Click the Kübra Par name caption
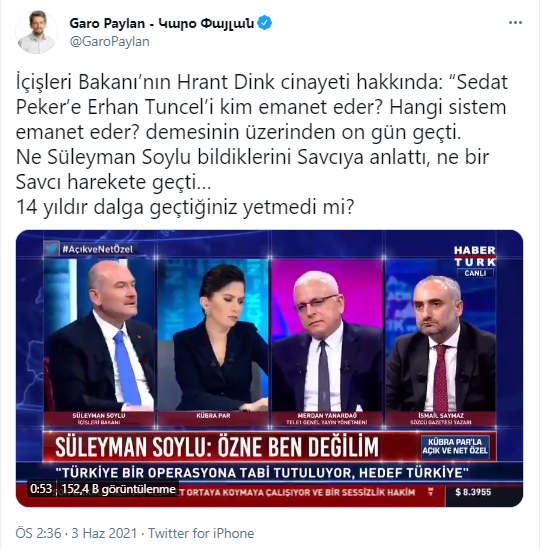The height and width of the screenshot is (549, 541). [213, 416]
